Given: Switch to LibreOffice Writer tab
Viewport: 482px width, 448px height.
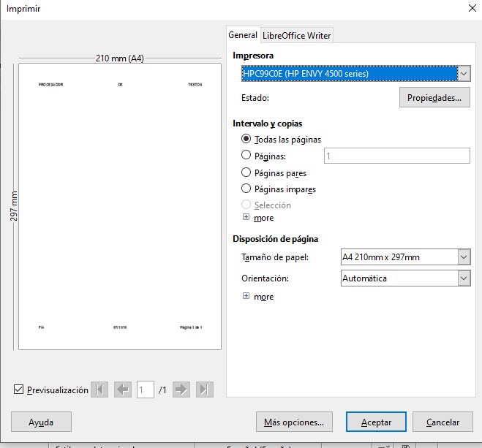Looking at the screenshot, I should [x=297, y=36].
